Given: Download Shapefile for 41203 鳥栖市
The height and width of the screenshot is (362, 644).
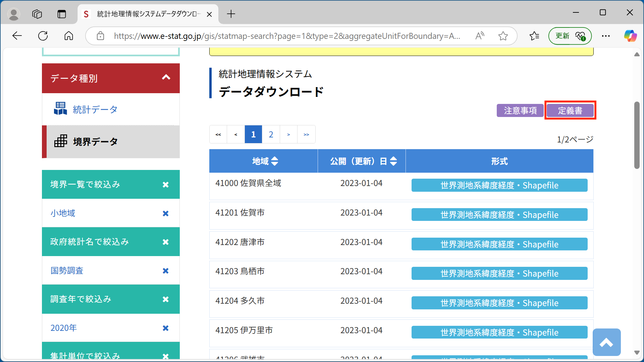Looking at the screenshot, I should (x=499, y=274).
